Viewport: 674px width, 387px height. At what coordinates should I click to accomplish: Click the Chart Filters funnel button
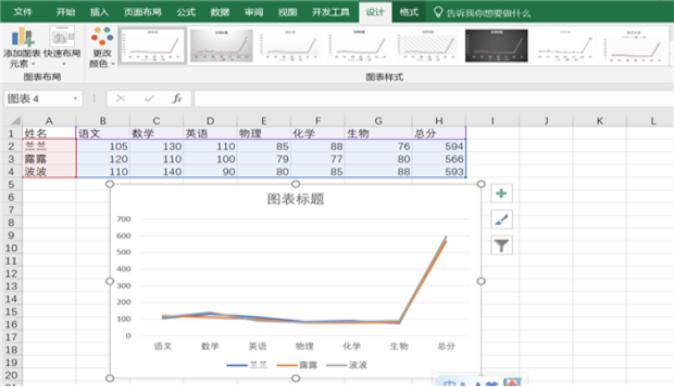(x=501, y=246)
